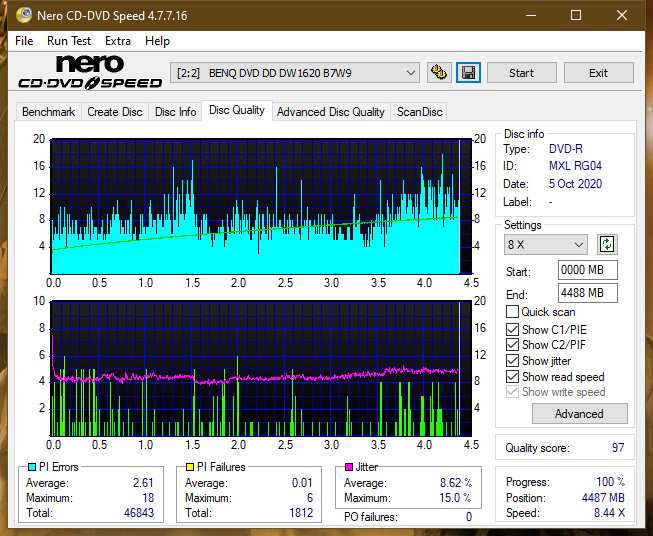Click the Speed 8.44 X value
The image size is (653, 536).
pyautogui.click(x=609, y=513)
